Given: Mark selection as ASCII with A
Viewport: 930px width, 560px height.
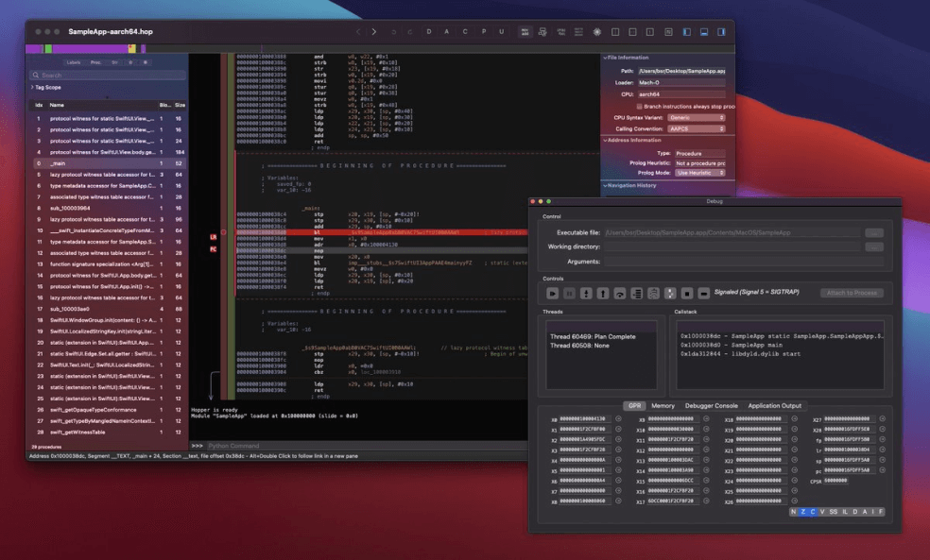Looking at the screenshot, I should 447,32.
